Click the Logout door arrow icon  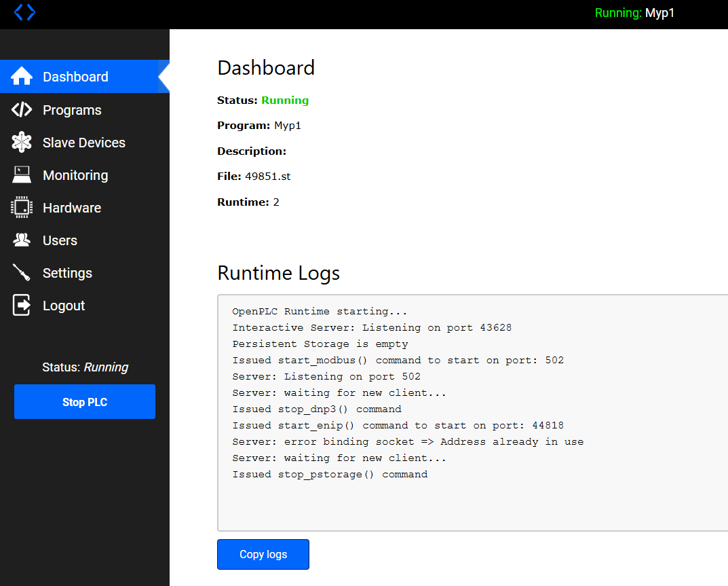coord(22,306)
